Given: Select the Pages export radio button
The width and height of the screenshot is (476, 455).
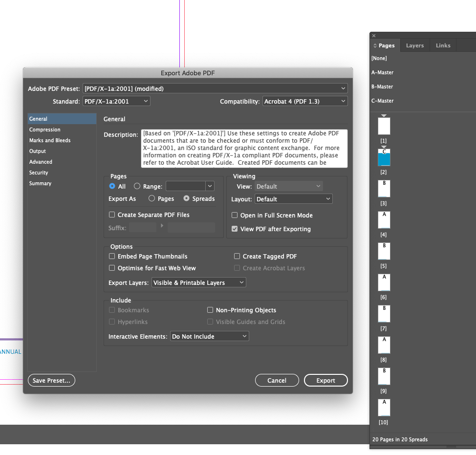Looking at the screenshot, I should [151, 198].
